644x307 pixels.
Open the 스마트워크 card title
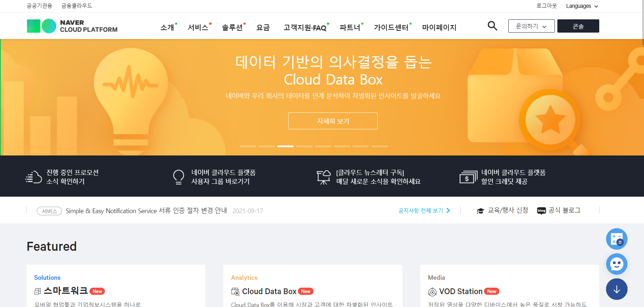pos(66,291)
